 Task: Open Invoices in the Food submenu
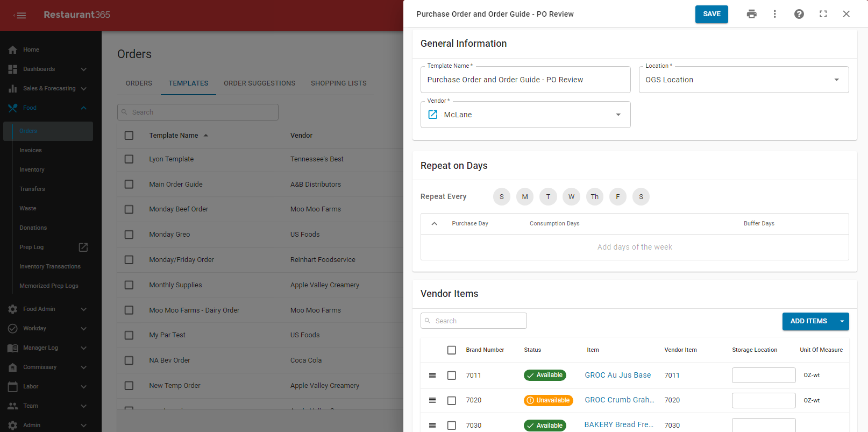[31, 150]
